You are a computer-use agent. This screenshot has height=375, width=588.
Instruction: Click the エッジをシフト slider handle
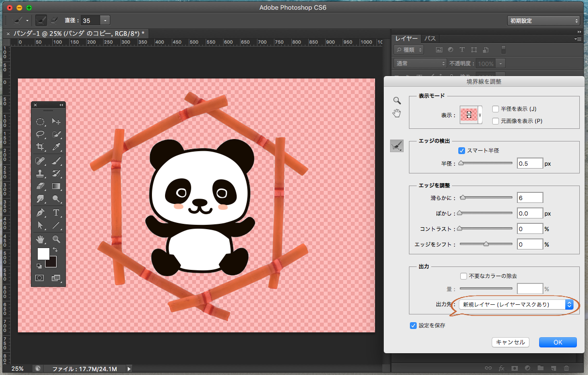(486, 245)
